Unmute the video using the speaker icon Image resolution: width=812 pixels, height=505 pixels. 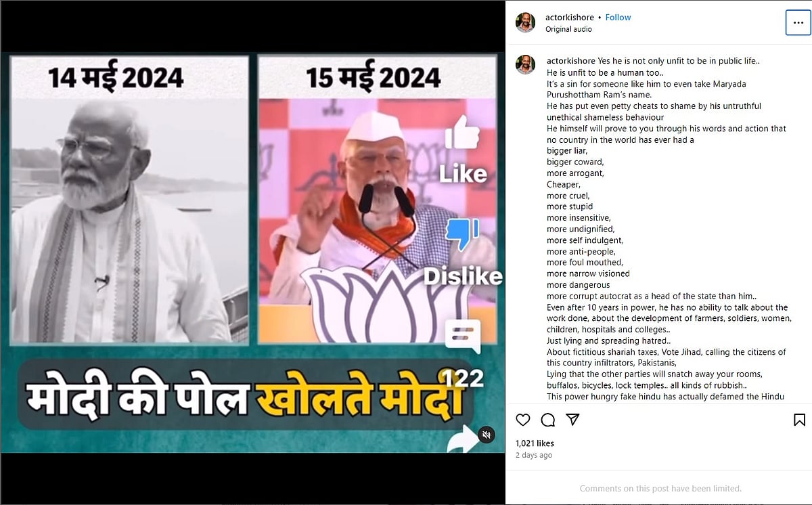pos(487,435)
